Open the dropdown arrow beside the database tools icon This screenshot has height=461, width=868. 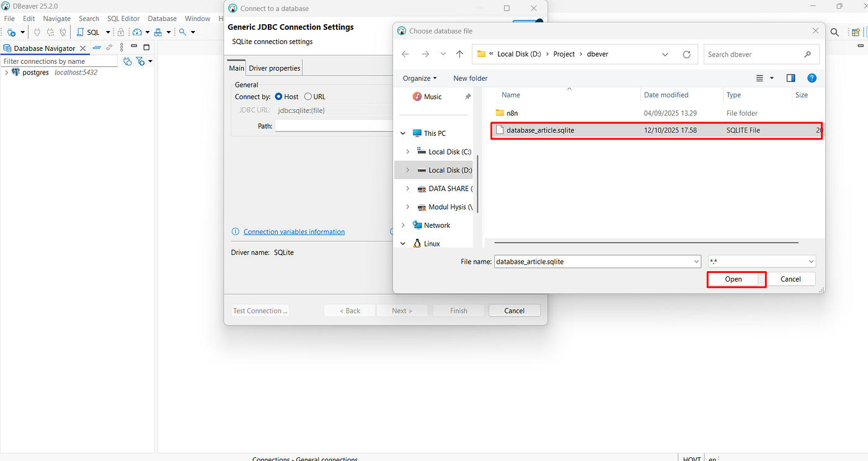click(x=168, y=32)
